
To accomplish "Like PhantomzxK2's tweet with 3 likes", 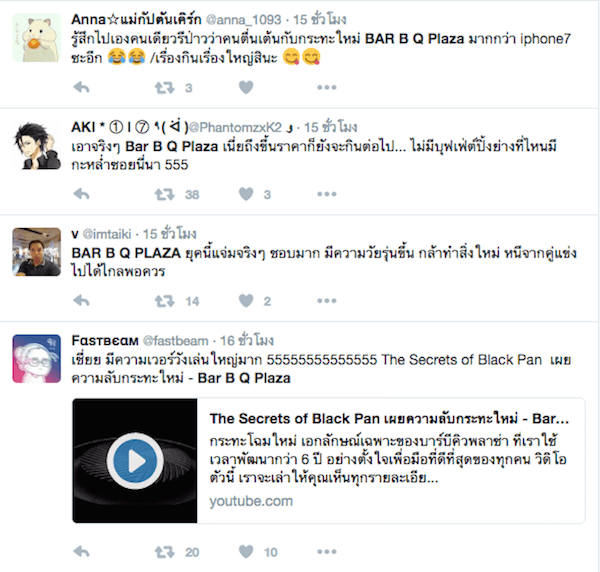I will 246,194.
